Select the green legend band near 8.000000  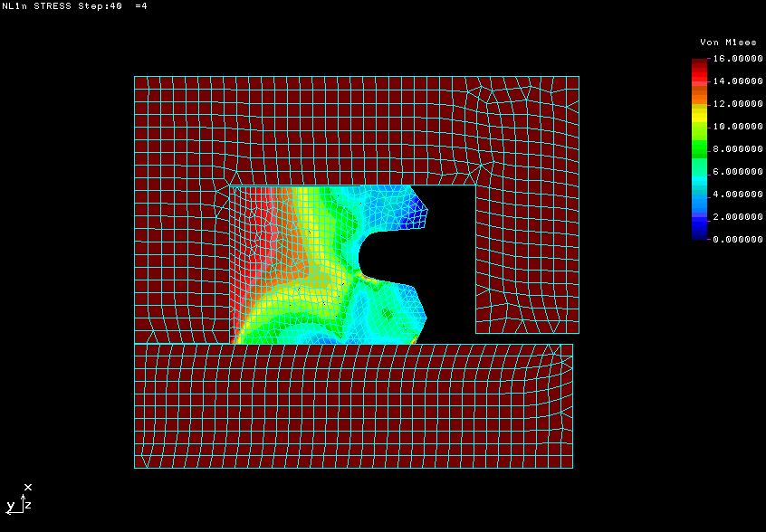(x=699, y=149)
